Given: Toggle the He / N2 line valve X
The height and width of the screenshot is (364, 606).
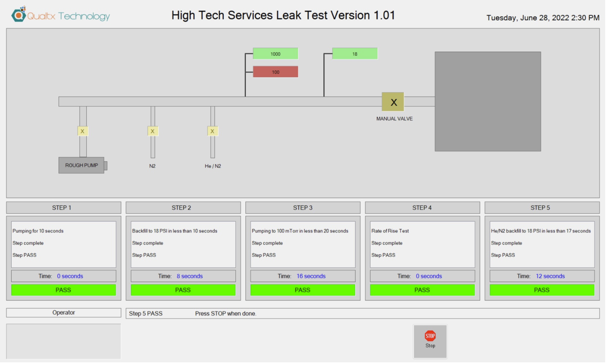Looking at the screenshot, I should click(x=212, y=131).
